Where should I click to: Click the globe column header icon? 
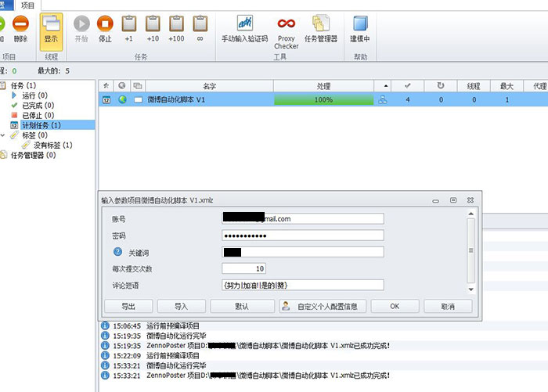click(x=121, y=85)
